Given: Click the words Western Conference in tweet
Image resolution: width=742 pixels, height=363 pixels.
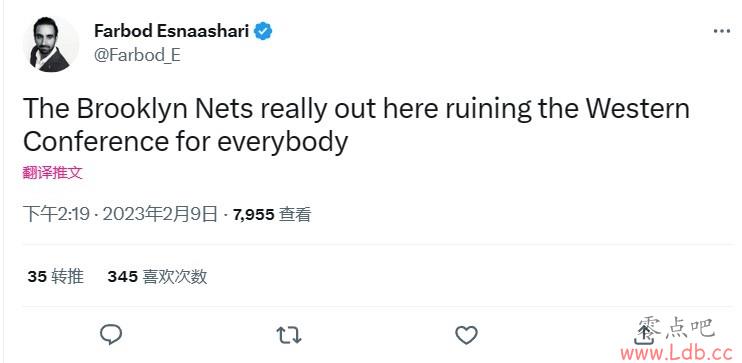Looking at the screenshot, I should tap(356, 125).
